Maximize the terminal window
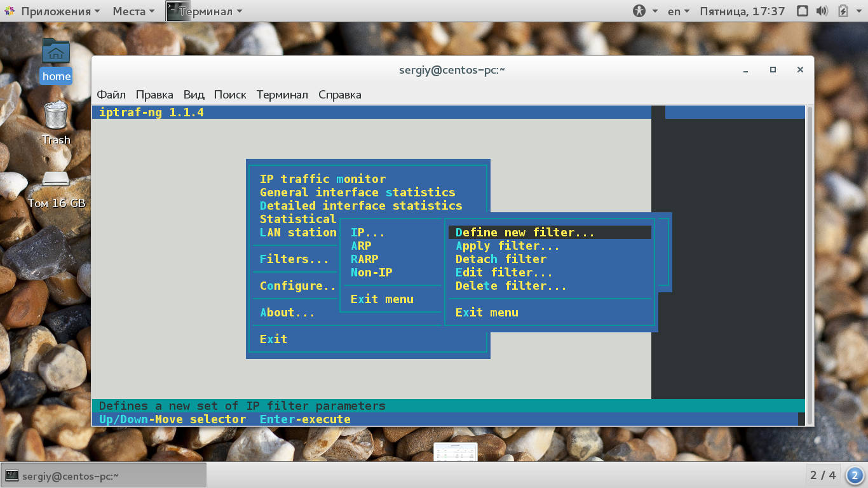 [773, 70]
